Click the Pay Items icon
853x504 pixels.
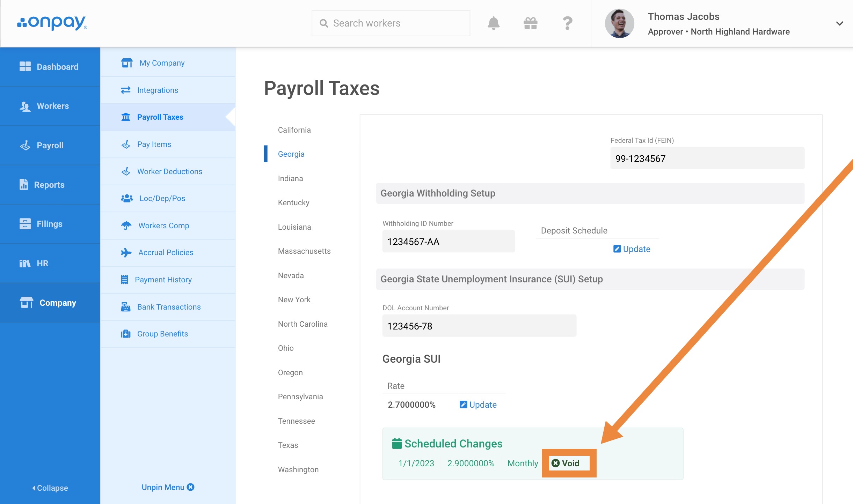(x=126, y=144)
